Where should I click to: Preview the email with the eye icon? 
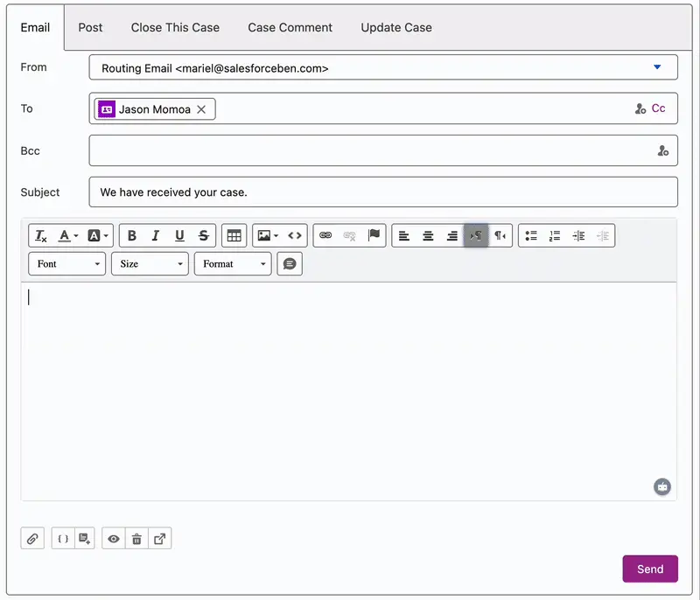pyautogui.click(x=114, y=539)
